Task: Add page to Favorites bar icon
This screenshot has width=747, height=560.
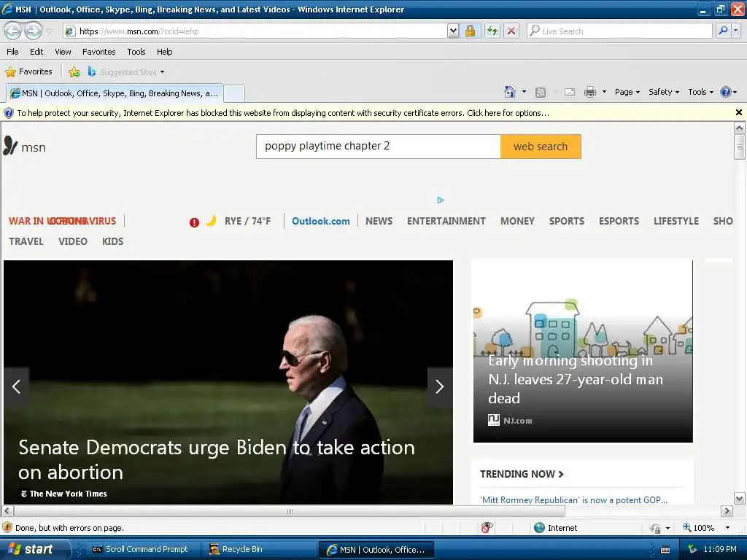Action: 74,72
